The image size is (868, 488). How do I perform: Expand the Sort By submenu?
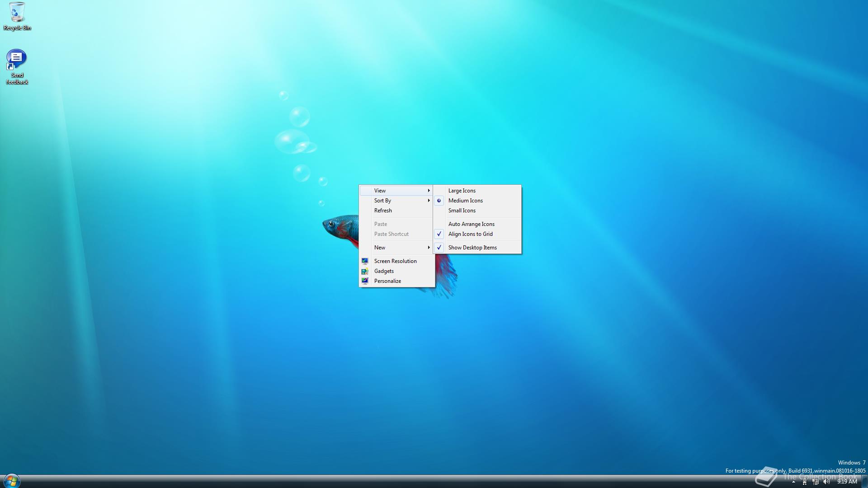[x=396, y=201]
